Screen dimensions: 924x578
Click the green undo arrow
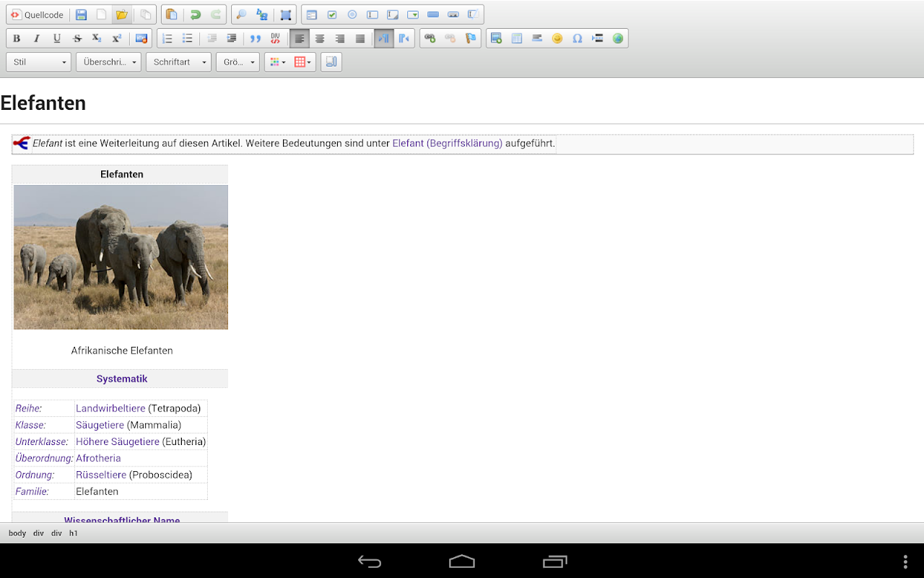[195, 14]
